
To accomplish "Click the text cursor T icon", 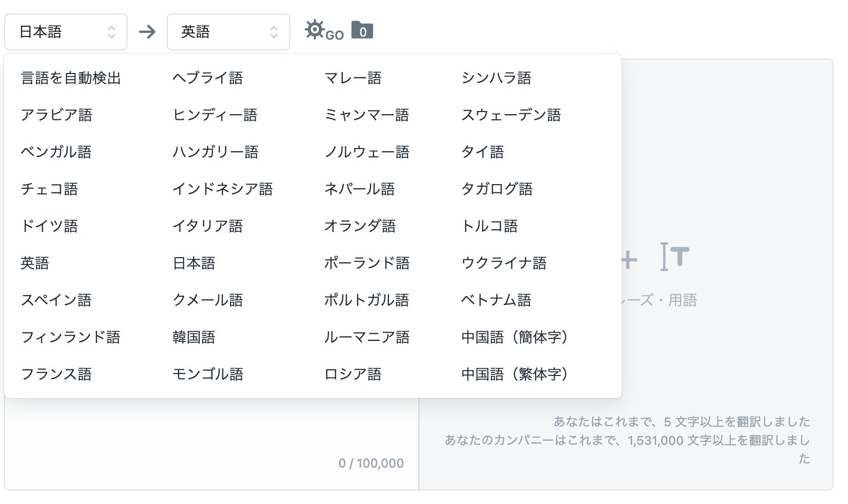I will click(x=675, y=257).
